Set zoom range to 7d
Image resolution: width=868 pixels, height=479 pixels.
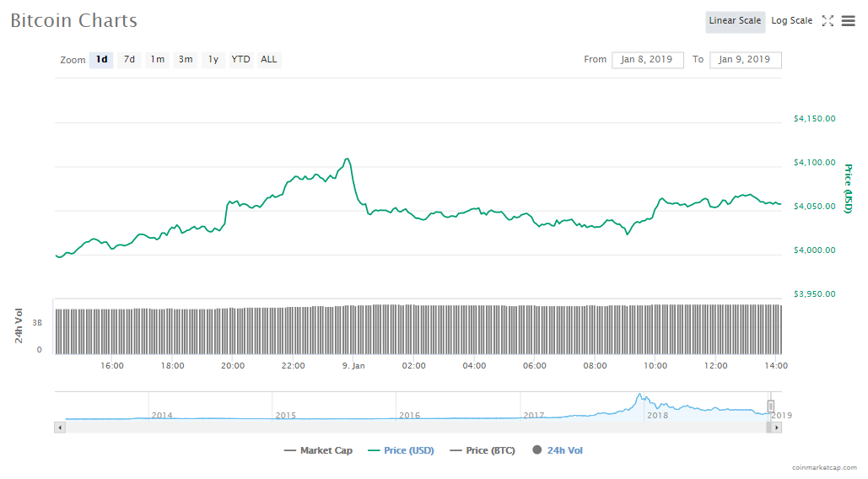(x=129, y=60)
